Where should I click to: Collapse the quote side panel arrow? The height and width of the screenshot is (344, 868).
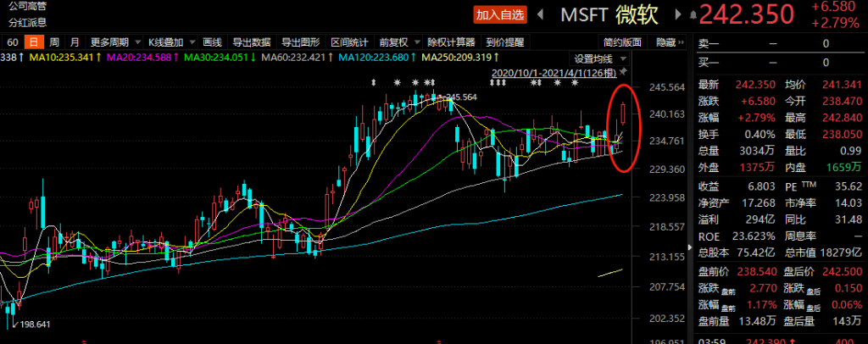click(690, 247)
